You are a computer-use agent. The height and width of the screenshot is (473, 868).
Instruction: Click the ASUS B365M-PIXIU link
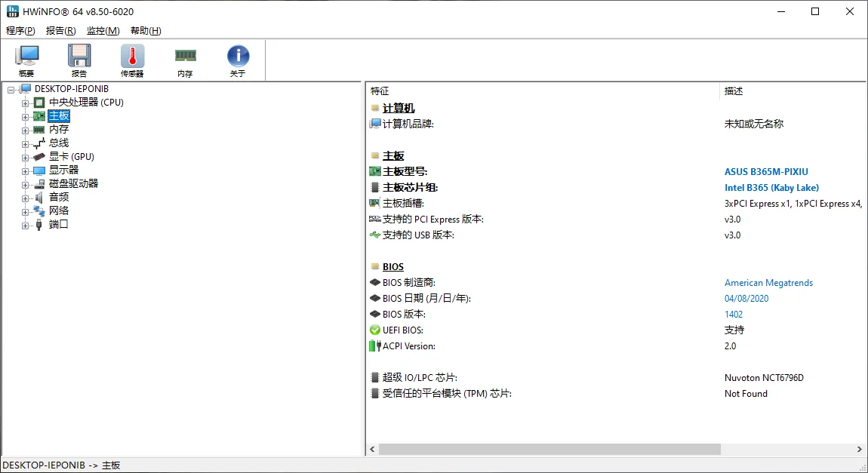click(x=766, y=171)
